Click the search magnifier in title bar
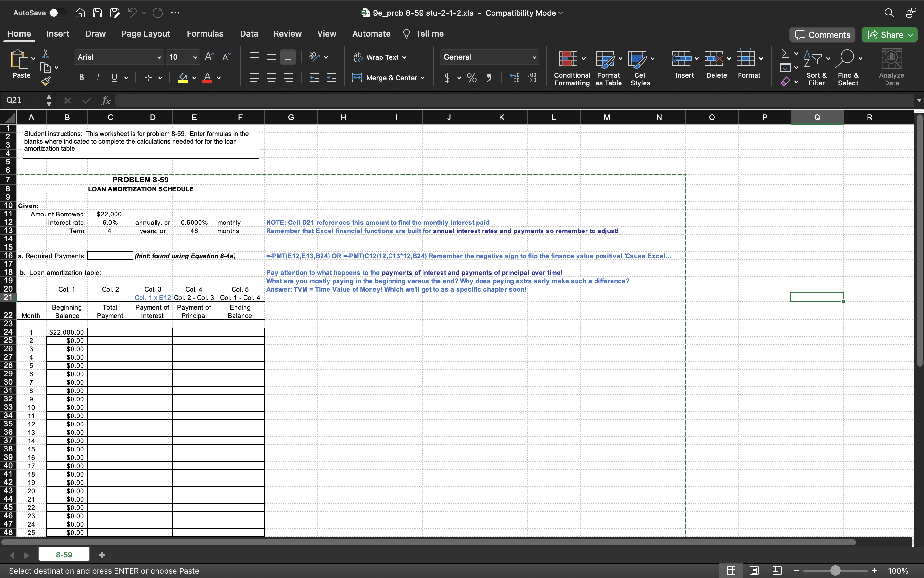 889,13
